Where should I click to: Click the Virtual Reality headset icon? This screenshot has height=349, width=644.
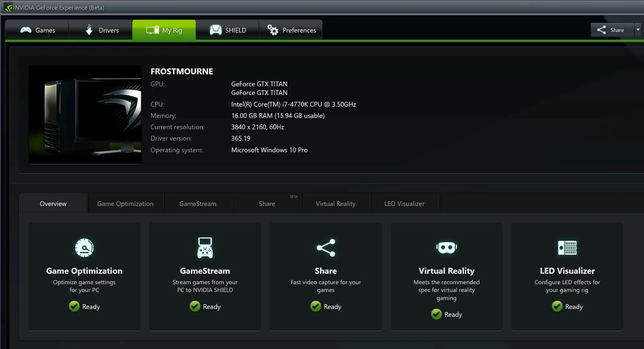click(x=446, y=247)
